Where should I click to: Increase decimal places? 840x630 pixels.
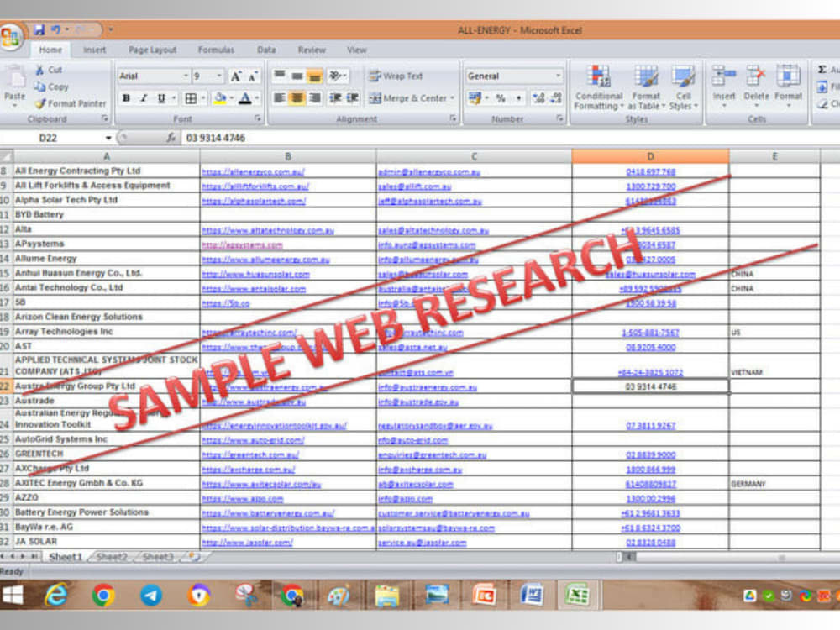click(538, 98)
